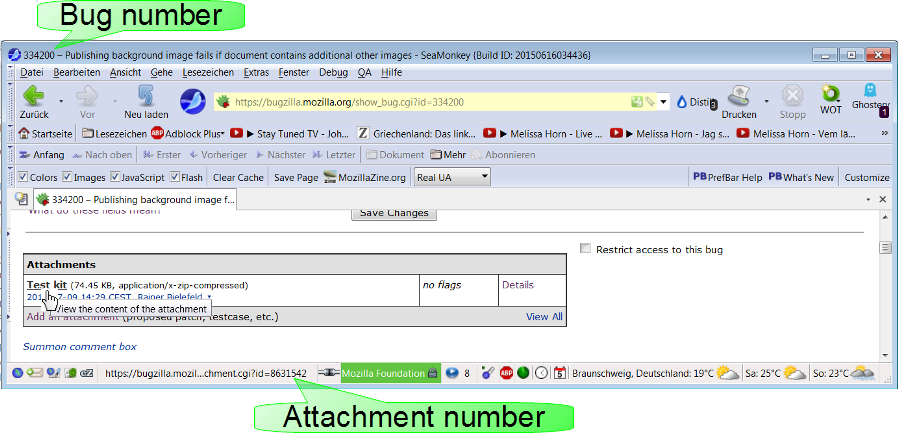
Task: Open Griechenland: Das link... bookmark
Action: [416, 134]
